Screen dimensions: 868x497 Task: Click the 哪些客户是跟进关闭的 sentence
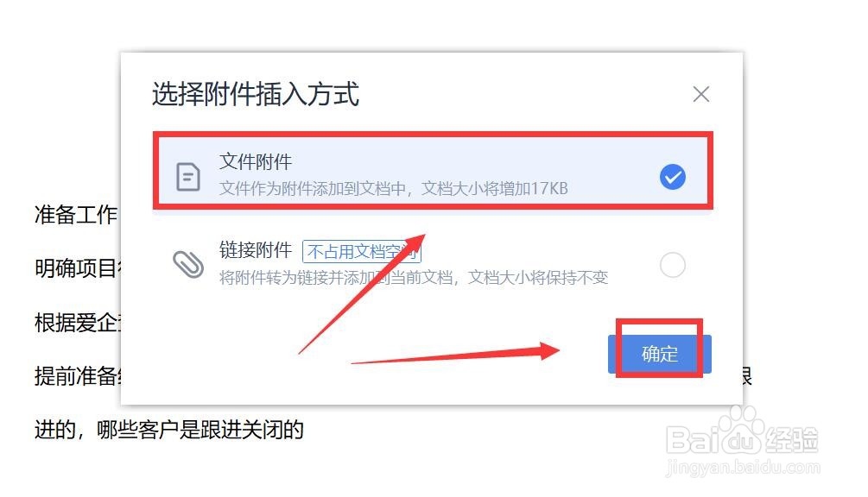[x=200, y=430]
